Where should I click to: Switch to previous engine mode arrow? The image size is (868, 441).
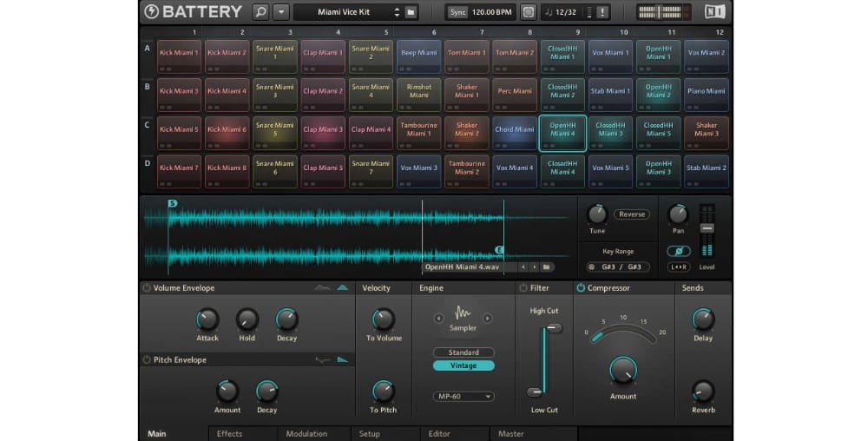(x=438, y=318)
